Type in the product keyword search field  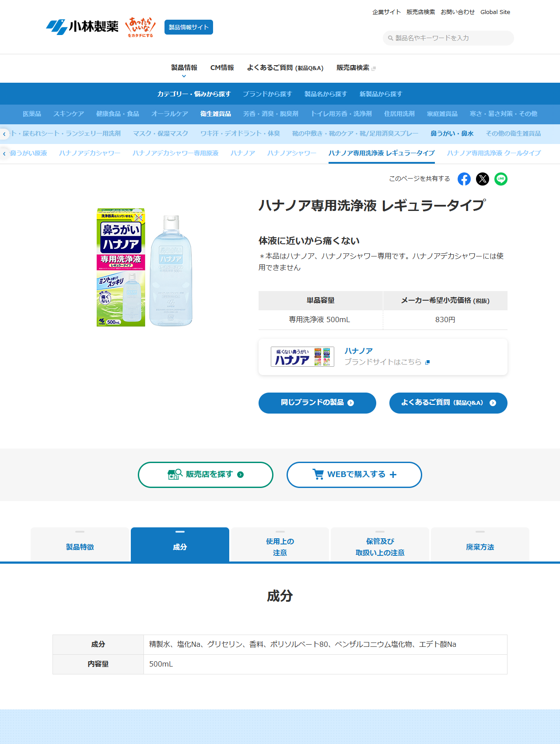(x=448, y=38)
